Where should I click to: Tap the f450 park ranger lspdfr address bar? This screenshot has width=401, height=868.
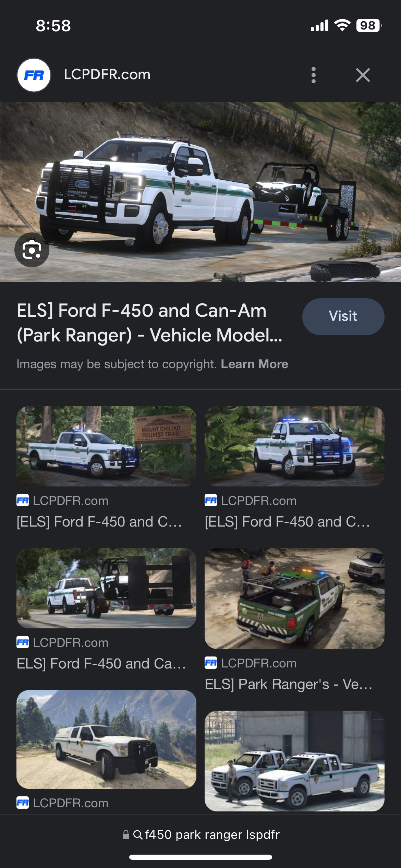click(200, 834)
